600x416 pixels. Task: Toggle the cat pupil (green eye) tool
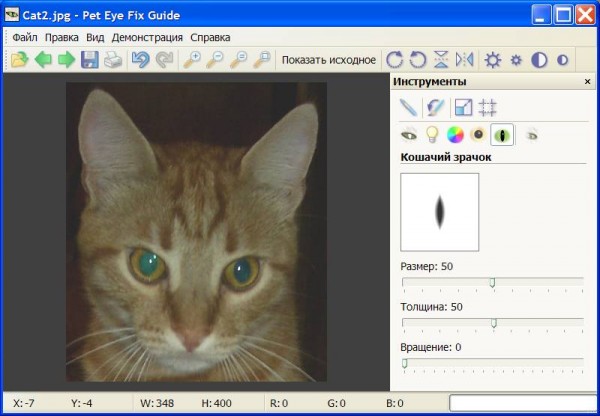point(501,133)
